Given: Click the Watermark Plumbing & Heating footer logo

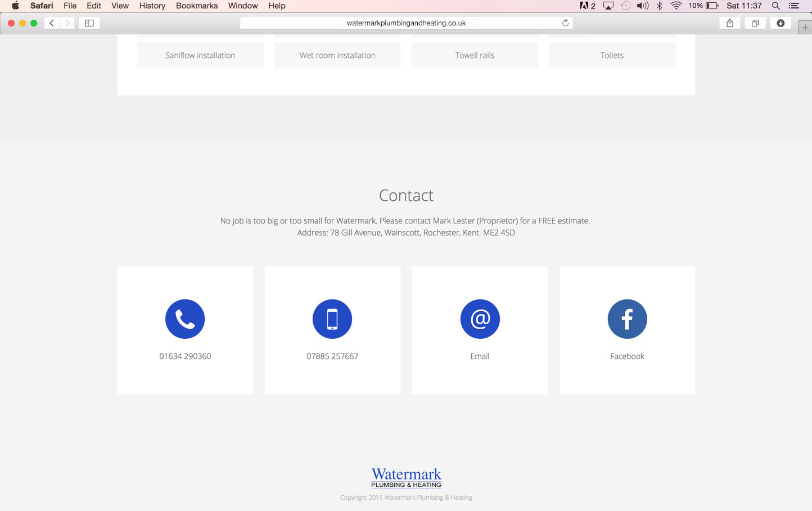Looking at the screenshot, I should [406, 478].
